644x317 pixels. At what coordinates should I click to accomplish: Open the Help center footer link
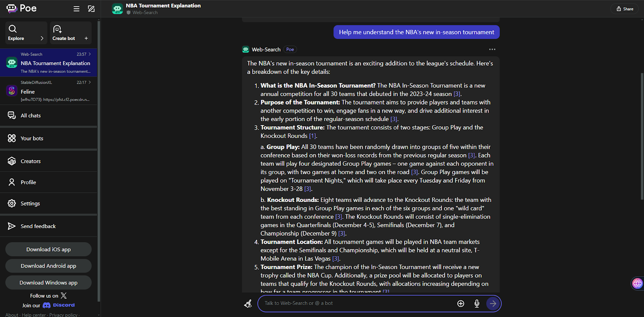(x=34, y=315)
